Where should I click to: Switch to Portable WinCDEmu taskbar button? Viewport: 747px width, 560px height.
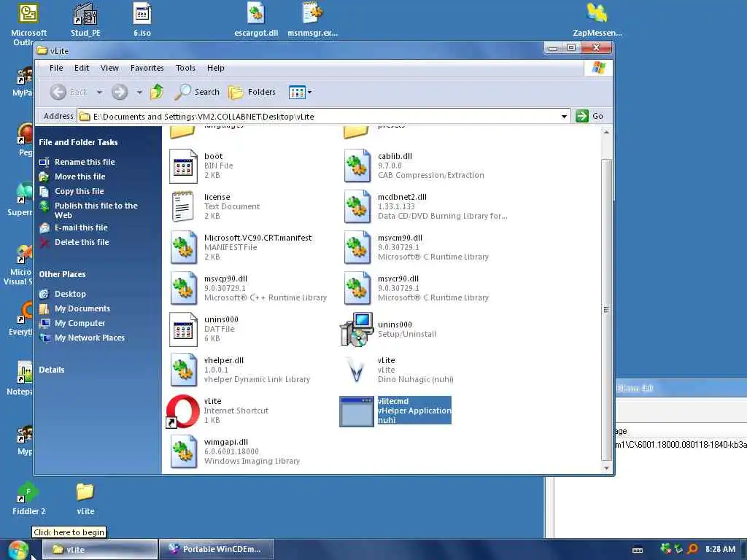click(216, 550)
